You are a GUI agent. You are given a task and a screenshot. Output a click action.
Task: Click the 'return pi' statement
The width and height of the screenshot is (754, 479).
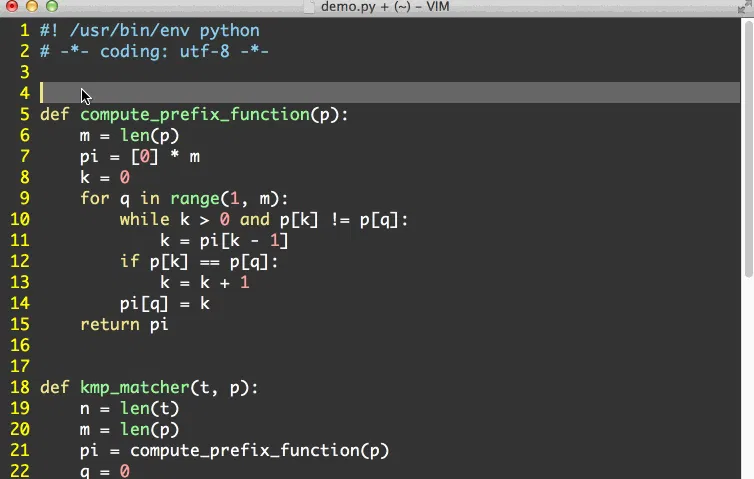(124, 324)
